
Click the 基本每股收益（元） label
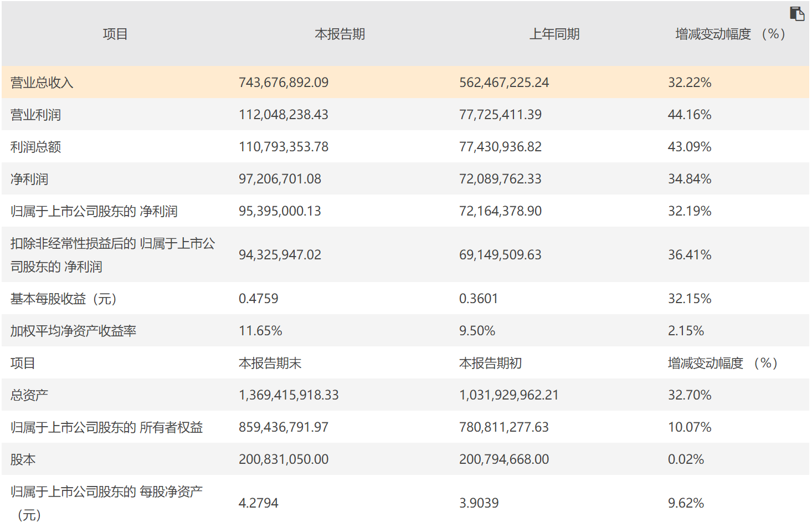tap(64, 299)
